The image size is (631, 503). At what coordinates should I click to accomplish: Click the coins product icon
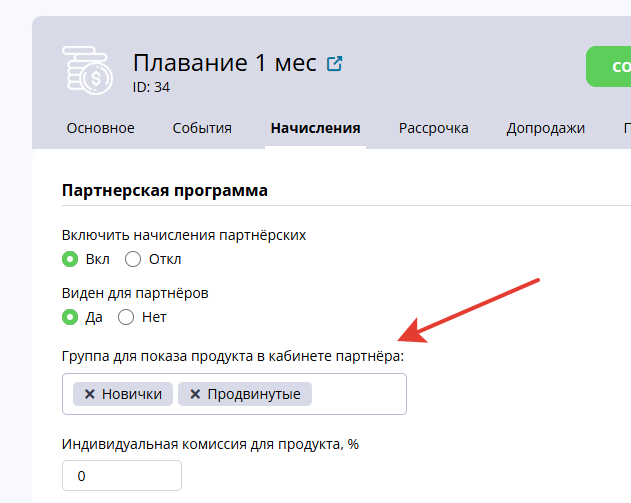(87, 70)
